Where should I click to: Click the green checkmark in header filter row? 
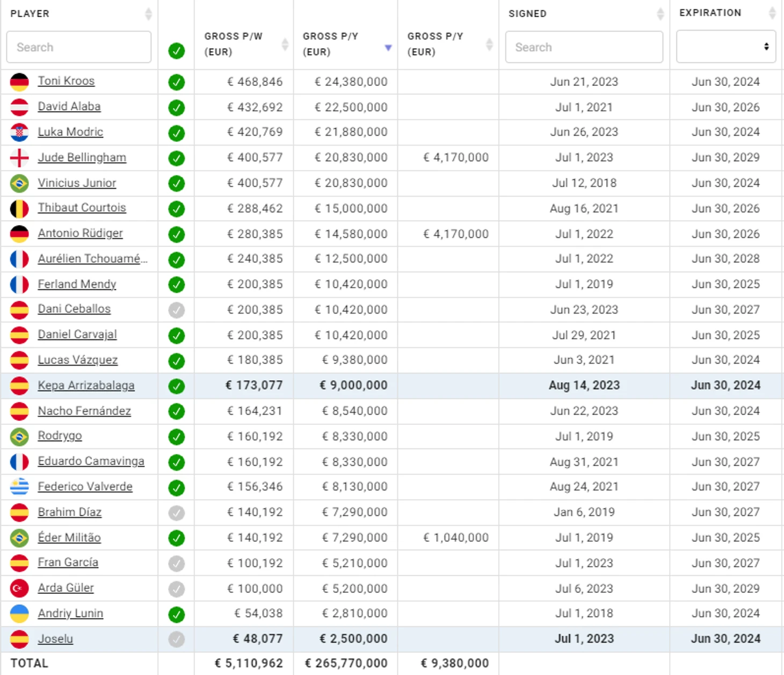[176, 51]
